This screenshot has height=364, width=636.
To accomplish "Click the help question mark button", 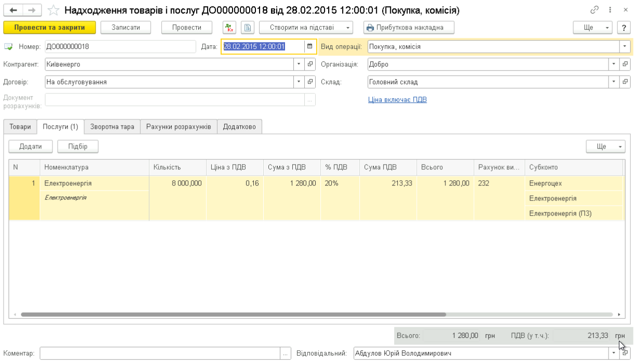I will pos(623,28).
